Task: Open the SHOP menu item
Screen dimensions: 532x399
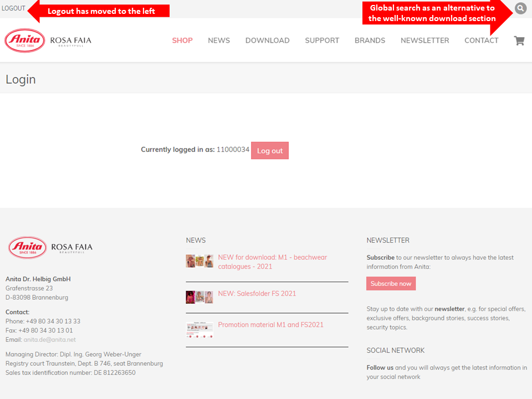Action: (182, 40)
